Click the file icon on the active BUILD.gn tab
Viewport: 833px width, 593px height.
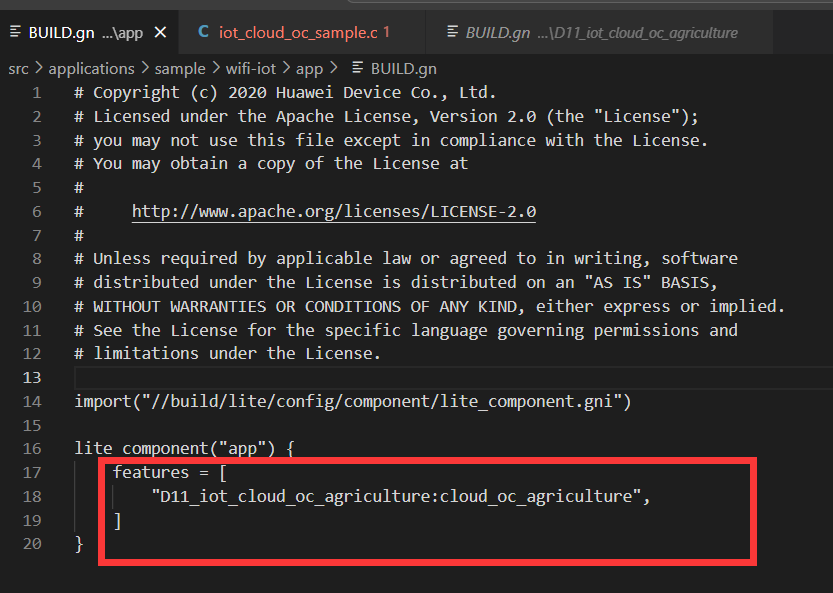[15, 33]
